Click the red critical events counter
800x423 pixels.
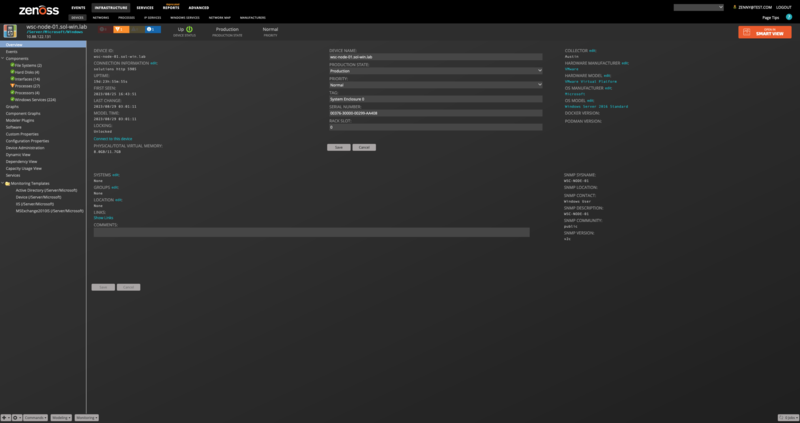pyautogui.click(x=105, y=30)
